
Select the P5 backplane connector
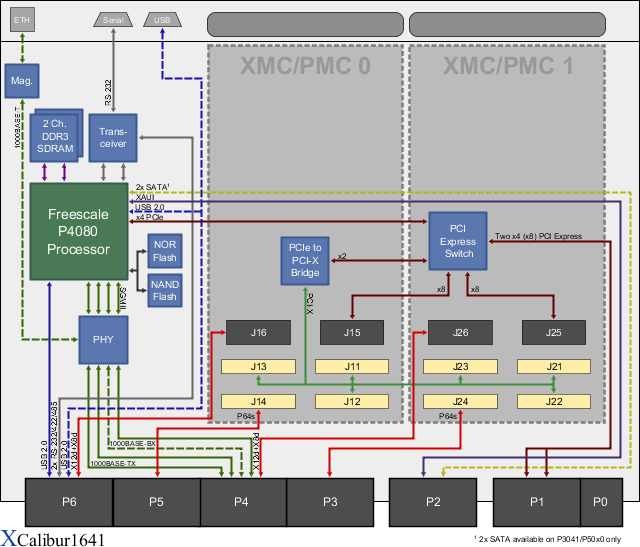[156, 502]
